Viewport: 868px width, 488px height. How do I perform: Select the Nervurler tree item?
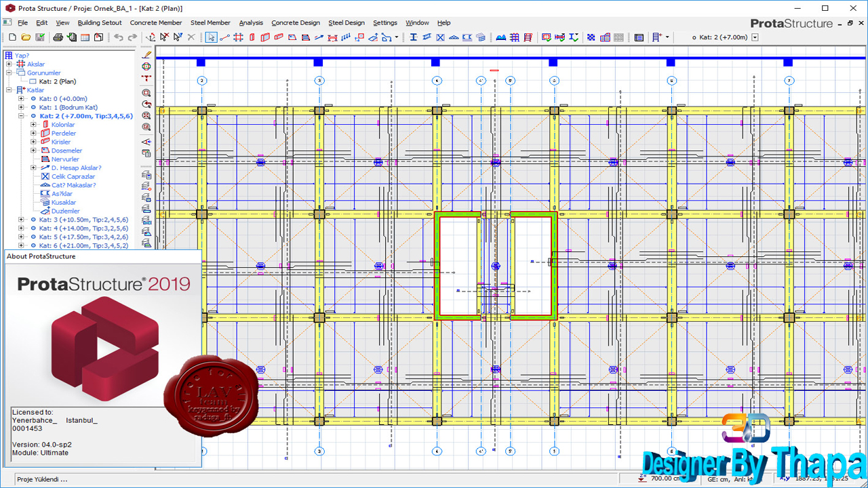point(65,159)
